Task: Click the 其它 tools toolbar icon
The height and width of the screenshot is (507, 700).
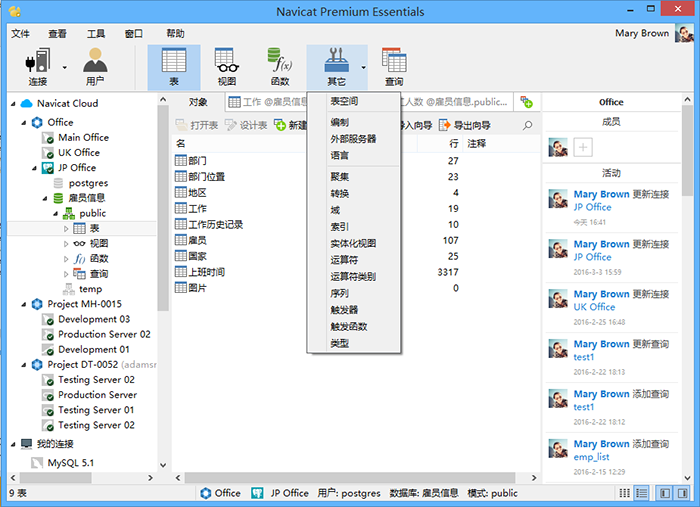Action: click(x=336, y=67)
